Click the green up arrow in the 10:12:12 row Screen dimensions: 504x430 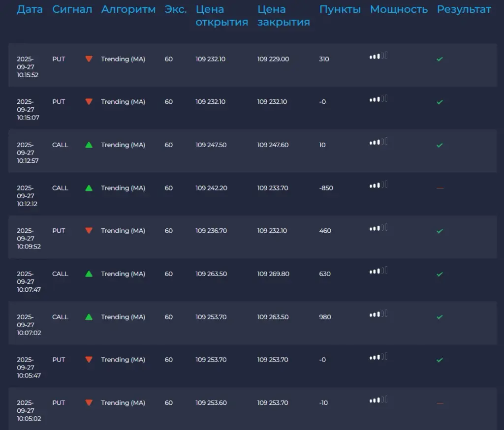point(89,188)
